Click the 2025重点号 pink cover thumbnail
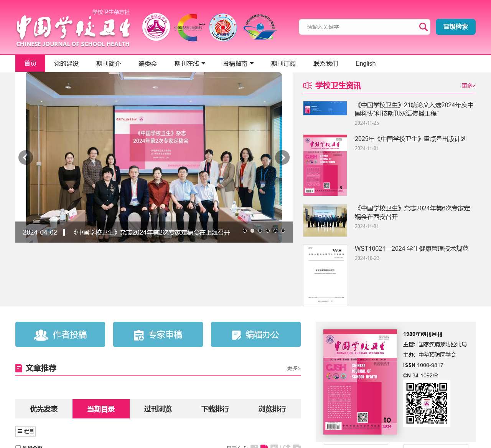The width and height of the screenshot is (491, 448). 325,165
